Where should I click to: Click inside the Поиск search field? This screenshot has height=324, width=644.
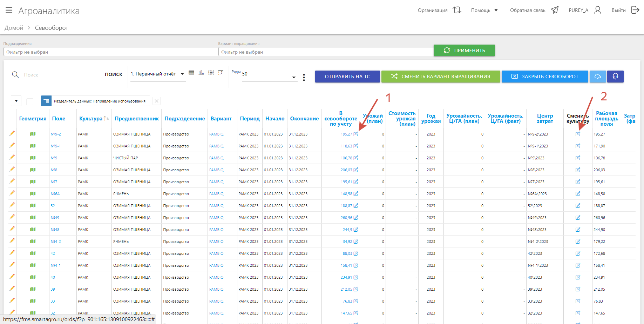(63, 75)
